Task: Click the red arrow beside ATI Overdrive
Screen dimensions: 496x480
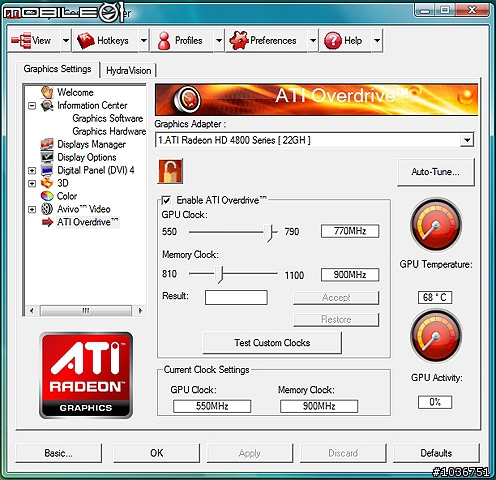Action: pos(47,222)
